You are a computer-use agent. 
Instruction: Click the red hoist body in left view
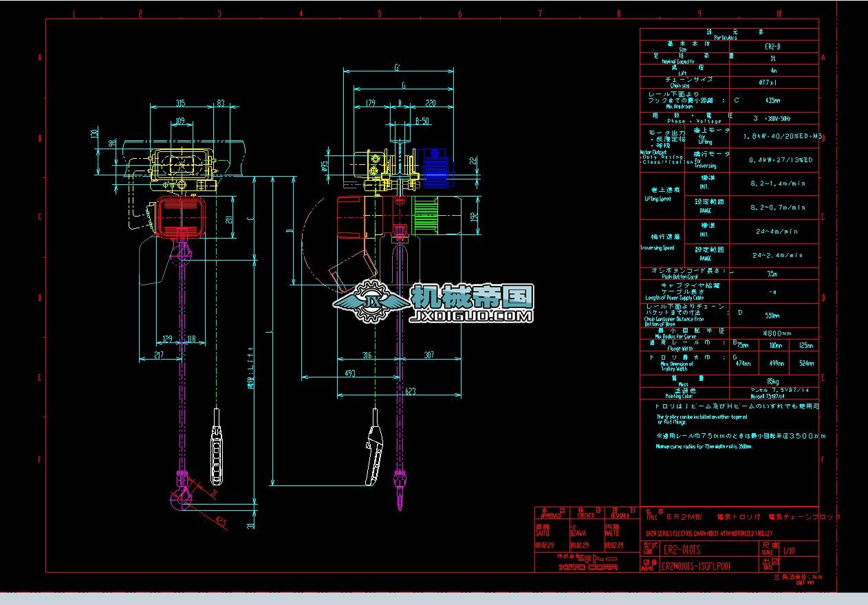180,216
